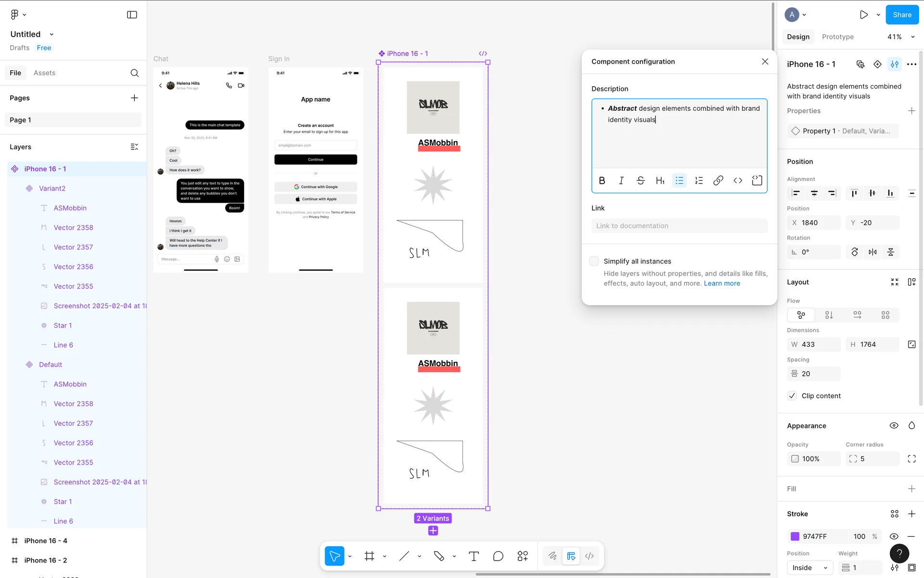924x578 pixels.
Task: Search layers with the magnifier icon
Action: point(135,73)
